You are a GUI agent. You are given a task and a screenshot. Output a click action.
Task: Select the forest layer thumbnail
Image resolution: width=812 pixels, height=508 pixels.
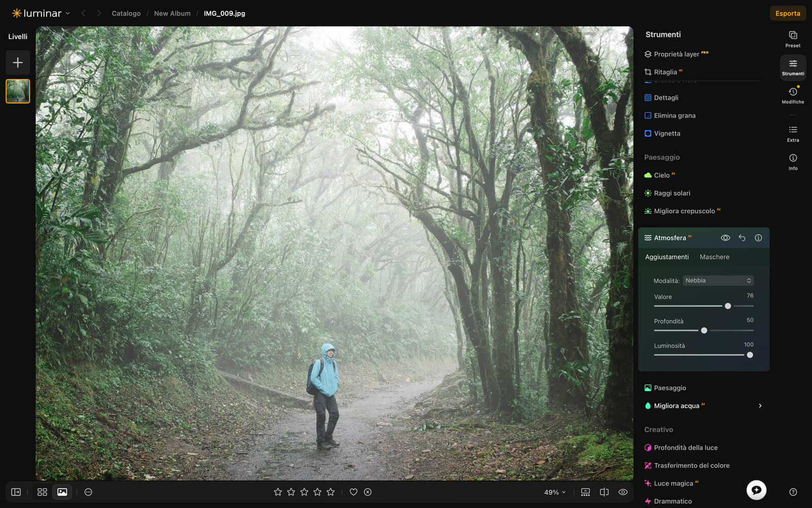pos(18,91)
